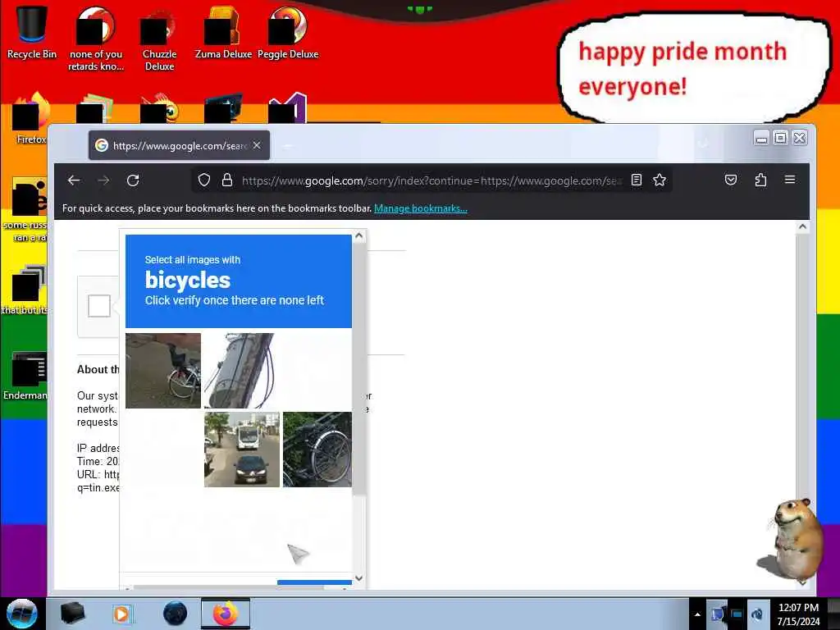
Task: Open the Windows Start orb
Action: (22, 614)
